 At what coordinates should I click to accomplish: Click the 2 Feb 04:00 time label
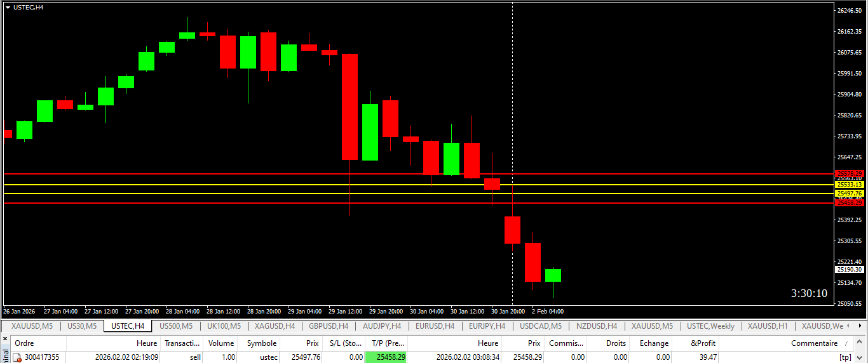point(548,312)
